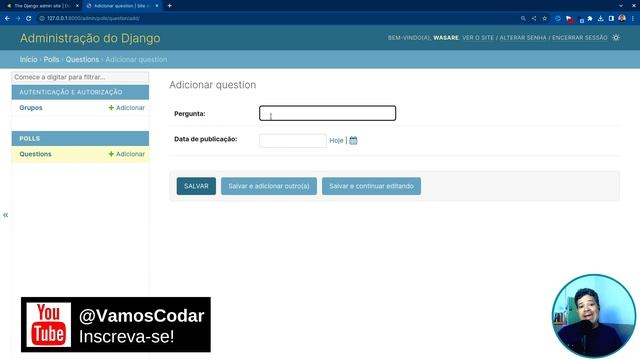Open the tab search dropdown arrow
This screenshot has height=360, width=640.
point(621,6)
